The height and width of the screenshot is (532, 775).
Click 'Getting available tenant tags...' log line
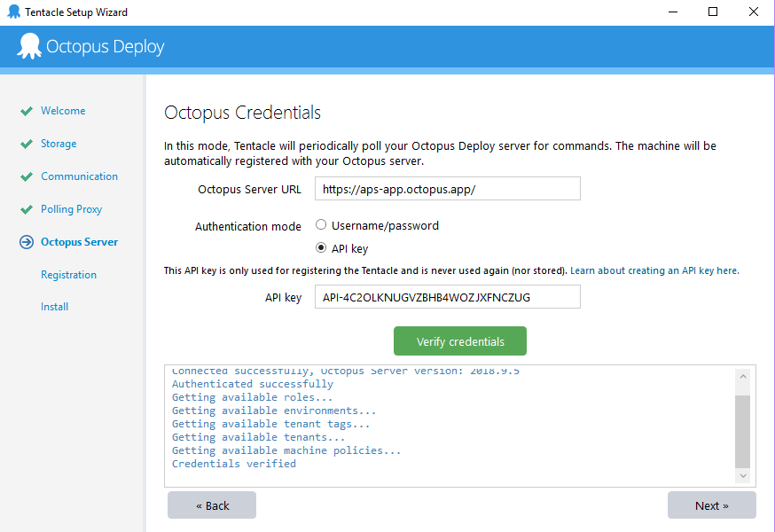pos(270,424)
